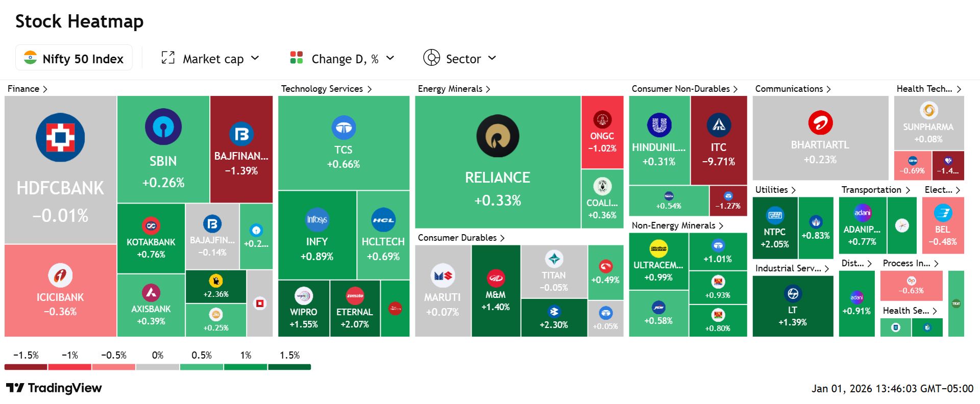Click the HCLTECH logo icon
This screenshot has width=980, height=404.
pyautogui.click(x=383, y=220)
